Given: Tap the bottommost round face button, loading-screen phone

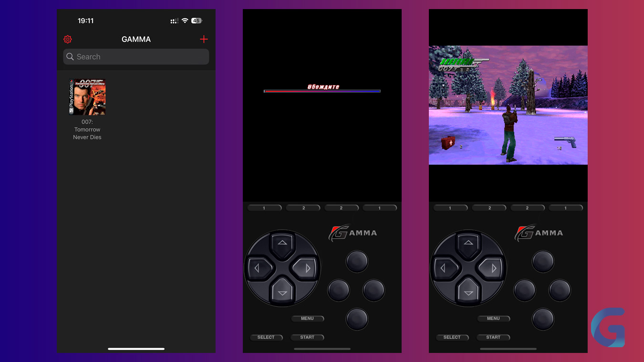Looking at the screenshot, I should pos(357,319).
